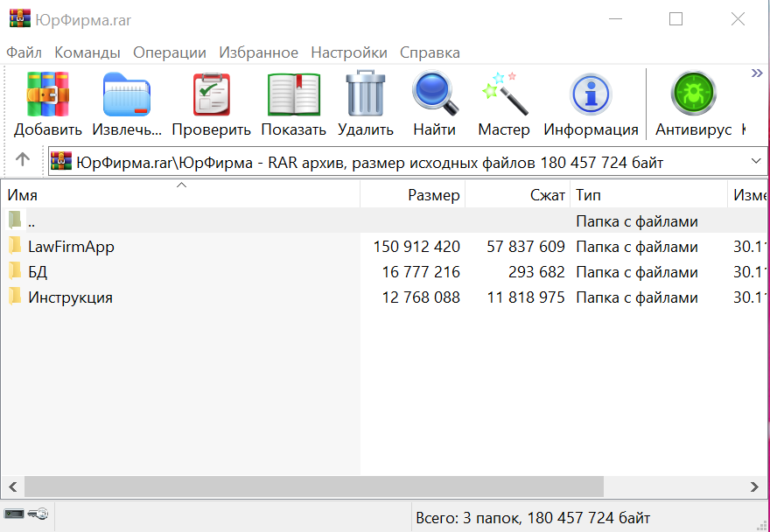Click the Извлечь (Extract) toolbar icon
The image size is (770, 532).
[x=127, y=94]
